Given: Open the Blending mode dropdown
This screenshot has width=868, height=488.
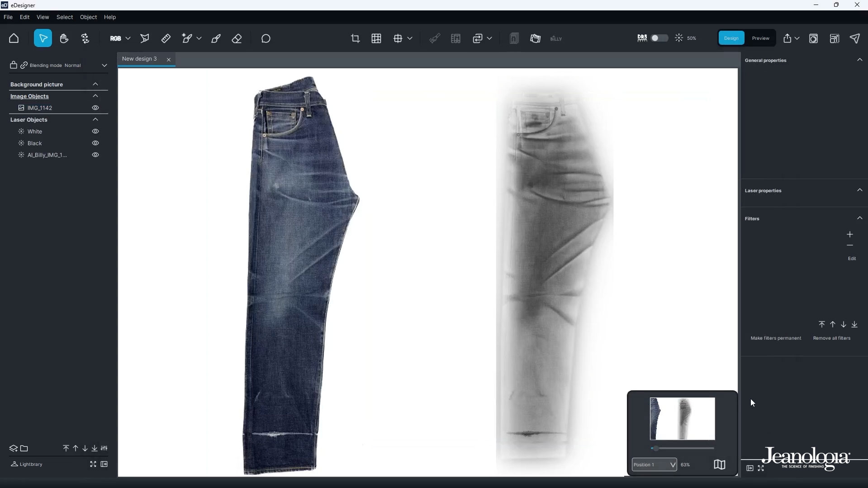Looking at the screenshot, I should click(x=104, y=65).
